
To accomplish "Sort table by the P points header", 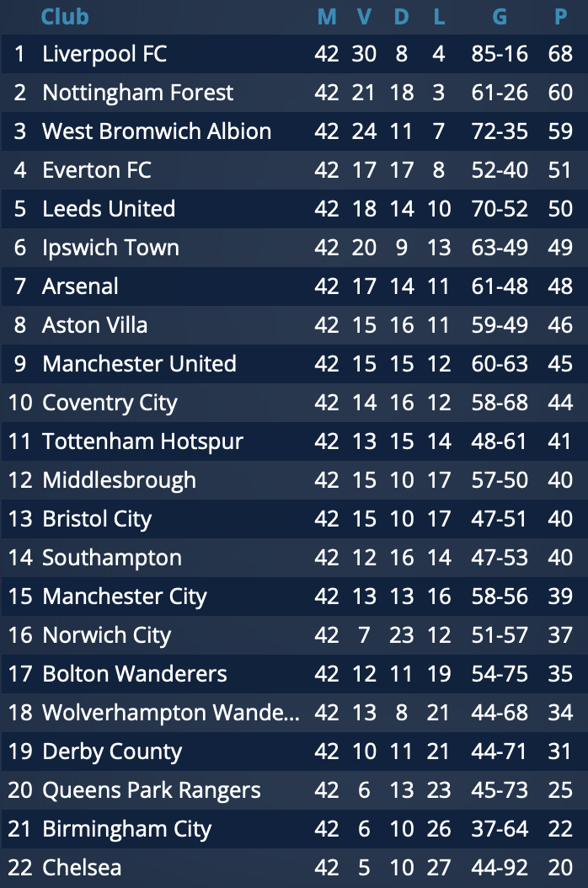I will pos(560,17).
